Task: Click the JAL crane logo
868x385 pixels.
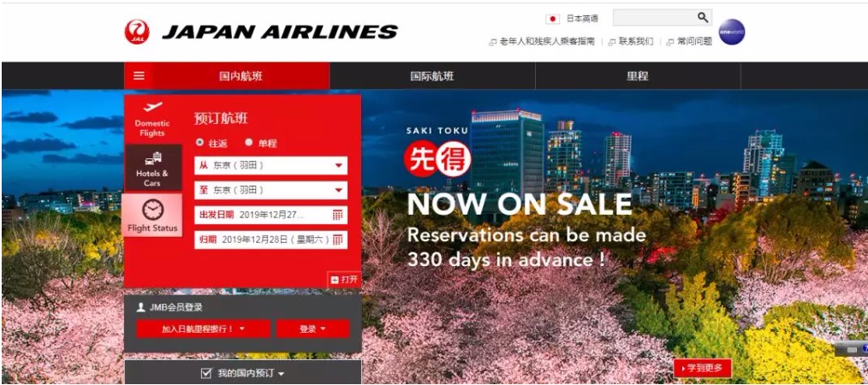Action: [x=137, y=33]
